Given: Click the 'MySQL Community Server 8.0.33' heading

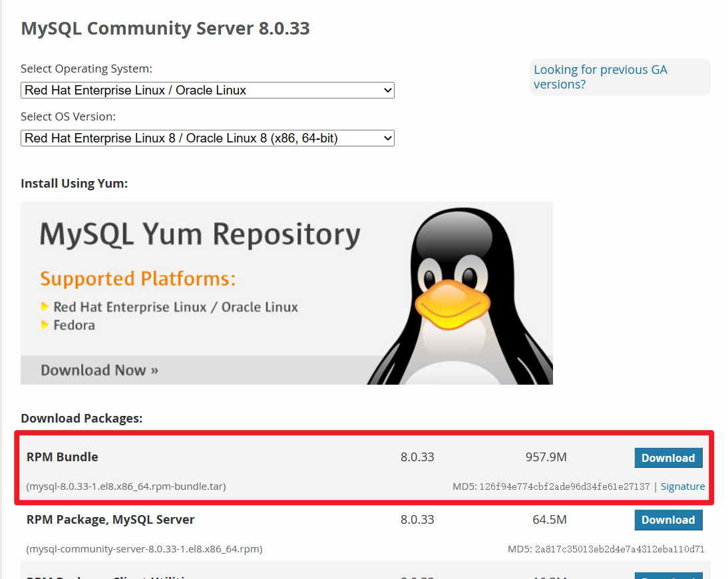Looking at the screenshot, I should coord(165,29).
